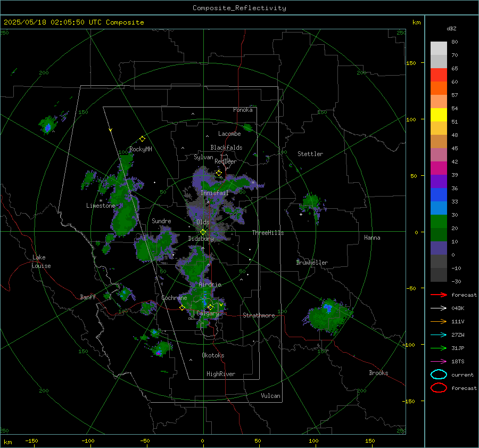Screen dimensions: 479x448
Task: Click the yellow diamond marker near RedDeer
Action: [219, 173]
